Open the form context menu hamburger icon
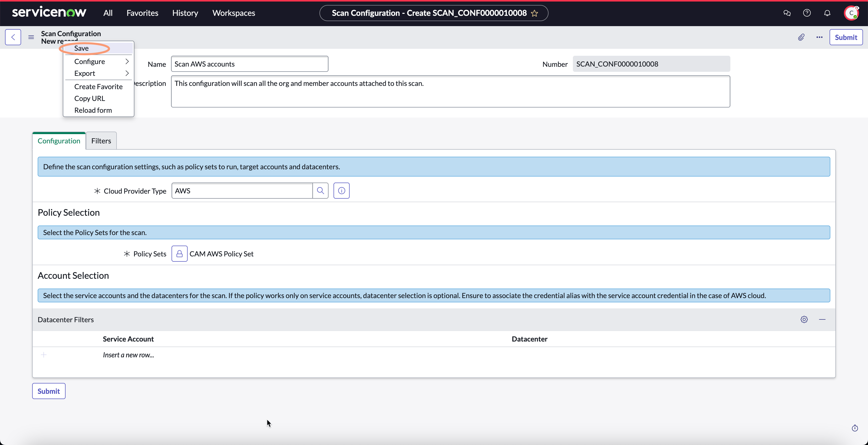The width and height of the screenshot is (868, 445). point(31,37)
